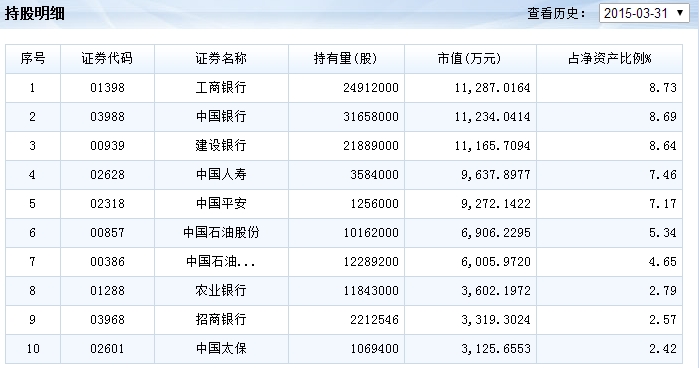Click security code 01398
Image resolution: width=699 pixels, height=368 pixels.
107,87
